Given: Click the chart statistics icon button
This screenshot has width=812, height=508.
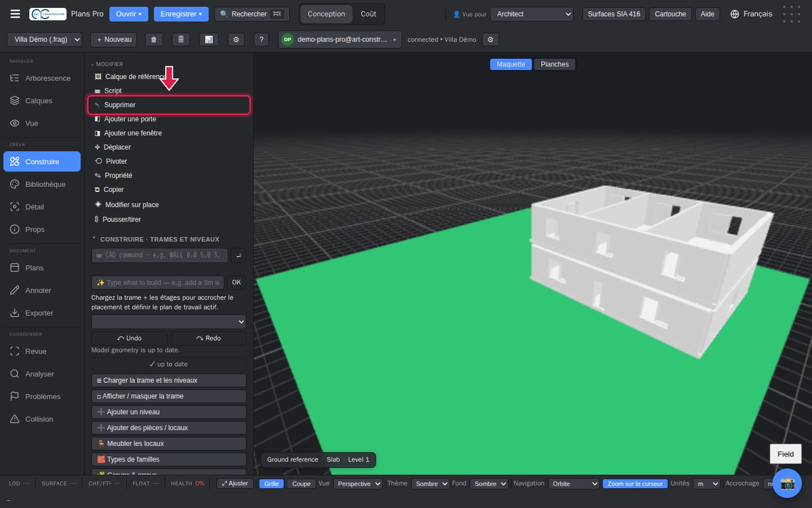Looking at the screenshot, I should [209, 40].
